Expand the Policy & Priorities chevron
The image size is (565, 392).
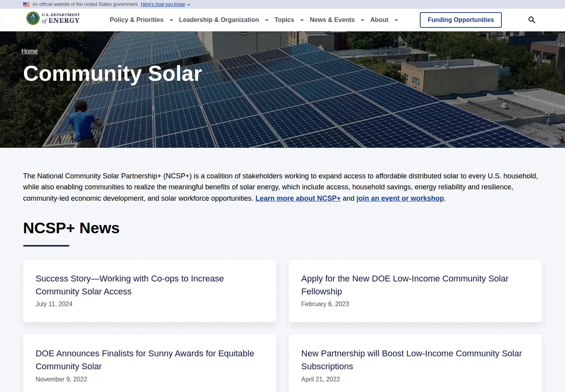click(x=171, y=20)
